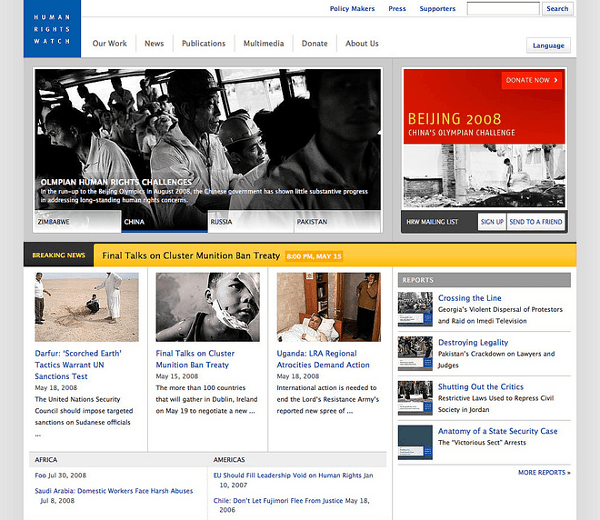
Task: Open the Destroying Legality report
Action: click(x=473, y=342)
